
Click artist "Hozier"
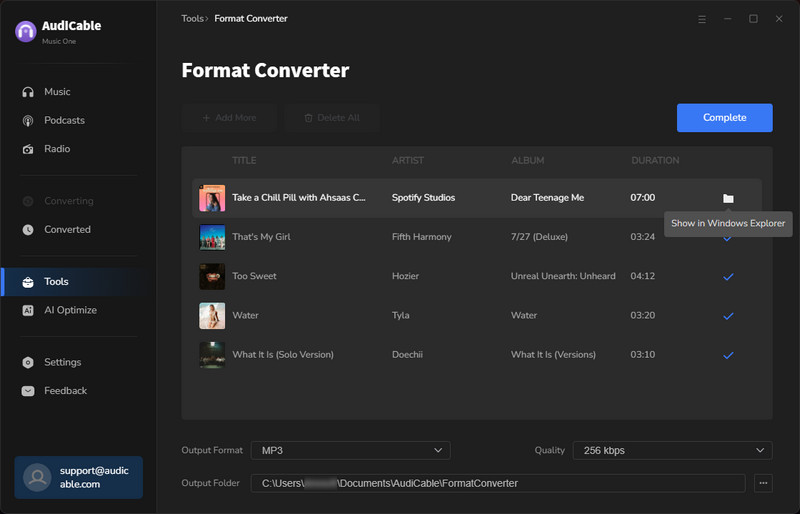(405, 276)
